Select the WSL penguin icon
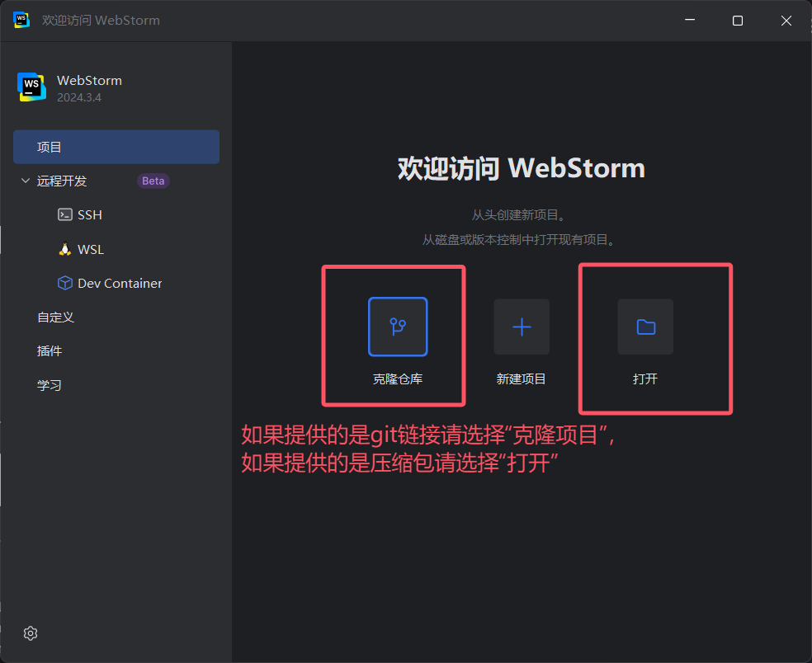Image resolution: width=812 pixels, height=663 pixels. [65, 249]
